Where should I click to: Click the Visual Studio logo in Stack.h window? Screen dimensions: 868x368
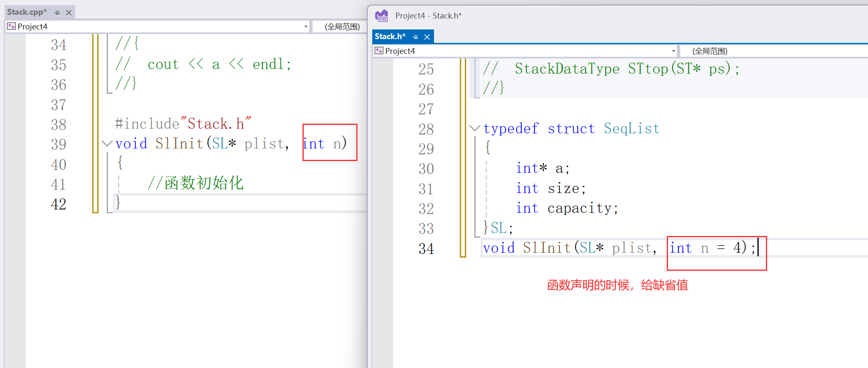[x=381, y=16]
